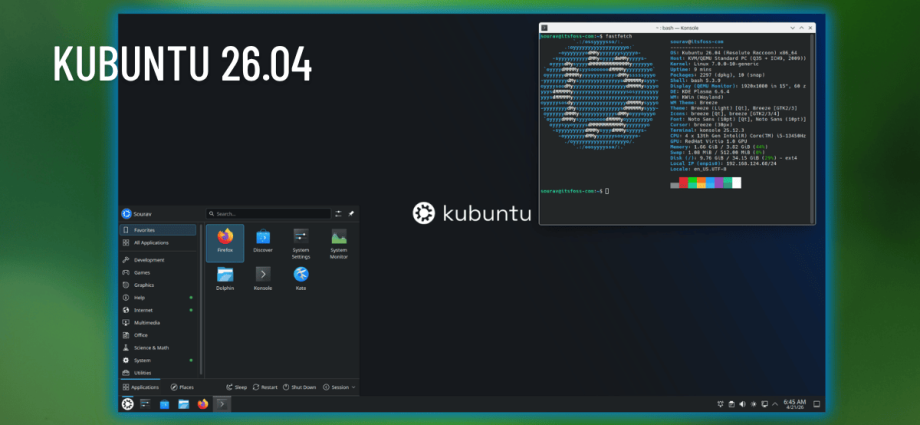Click the Kubuntu application launcher button on taskbar
The image size is (920, 425).
click(127, 404)
